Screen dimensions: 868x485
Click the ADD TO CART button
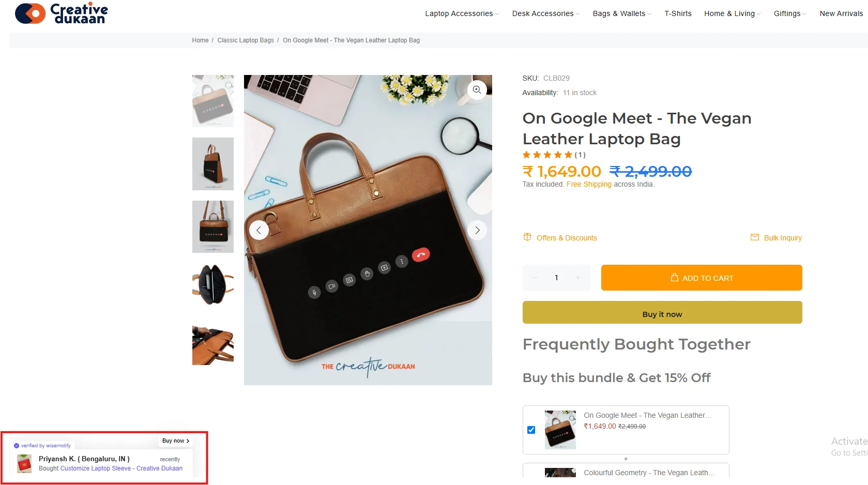pyautogui.click(x=701, y=278)
